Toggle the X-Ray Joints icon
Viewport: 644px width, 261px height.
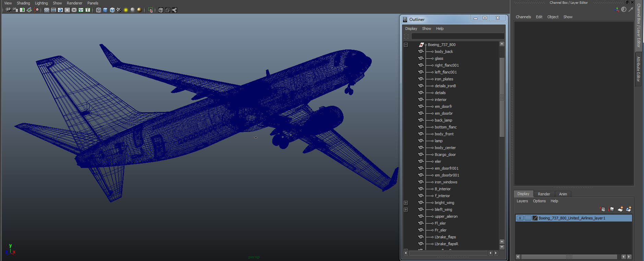point(174,10)
